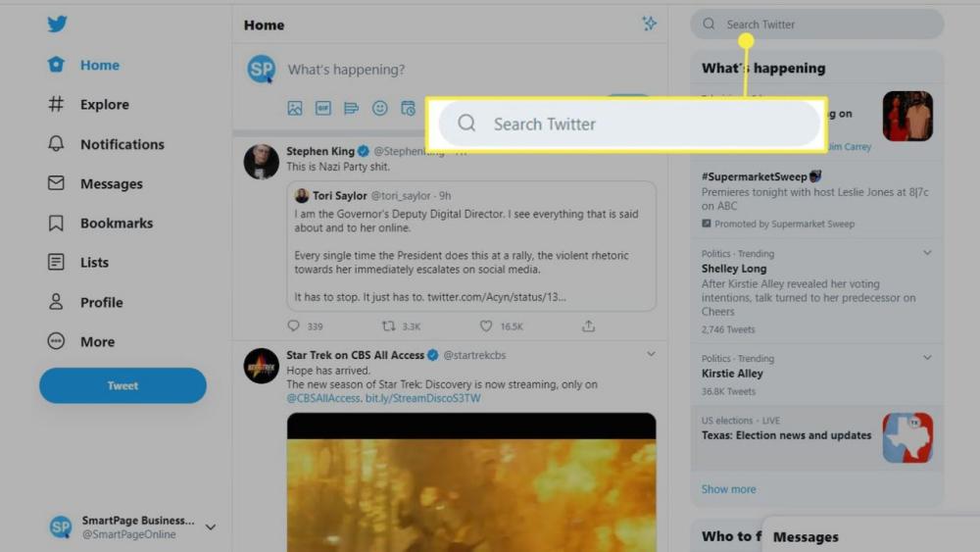Image resolution: width=980 pixels, height=552 pixels.
Task: Open options for Kirstie Alley trend
Action: [x=927, y=358]
